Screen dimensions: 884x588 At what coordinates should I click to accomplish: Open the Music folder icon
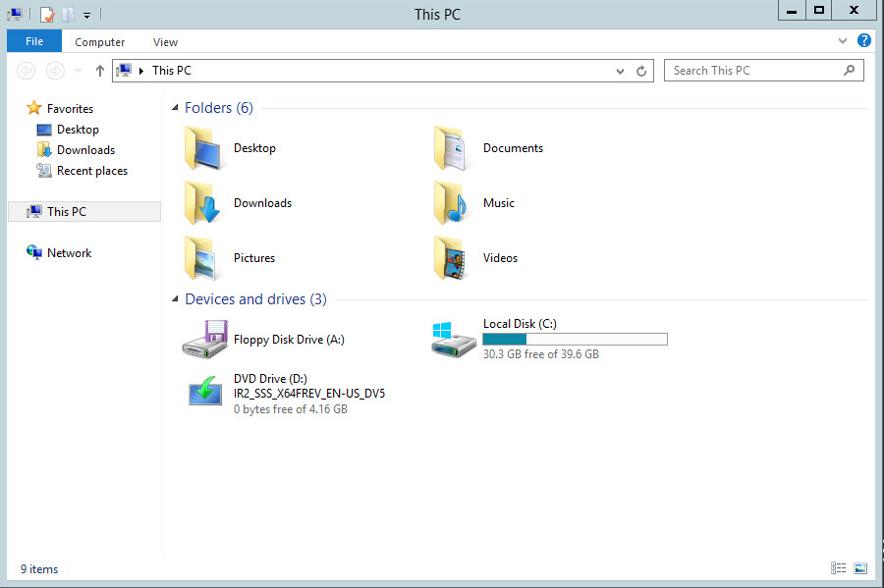coord(454,203)
